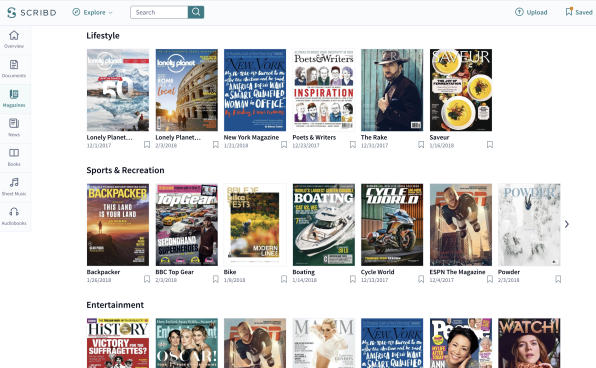596x368 pixels.
Task: Open the Saved items list
Action: click(x=579, y=12)
